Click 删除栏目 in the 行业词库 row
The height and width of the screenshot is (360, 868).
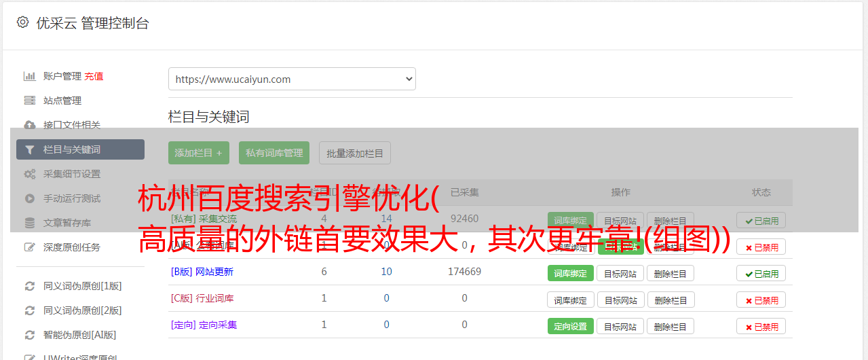pos(671,300)
